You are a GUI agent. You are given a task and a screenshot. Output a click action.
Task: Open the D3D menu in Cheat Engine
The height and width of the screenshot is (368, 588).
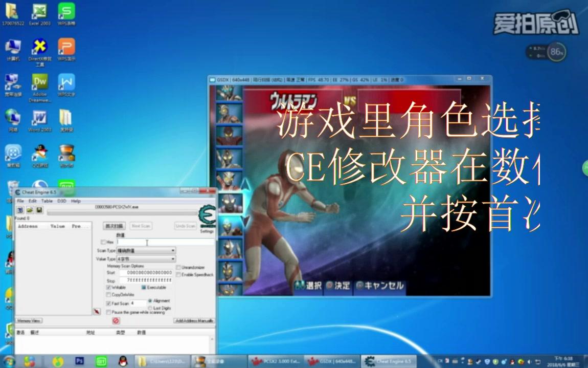coord(62,201)
